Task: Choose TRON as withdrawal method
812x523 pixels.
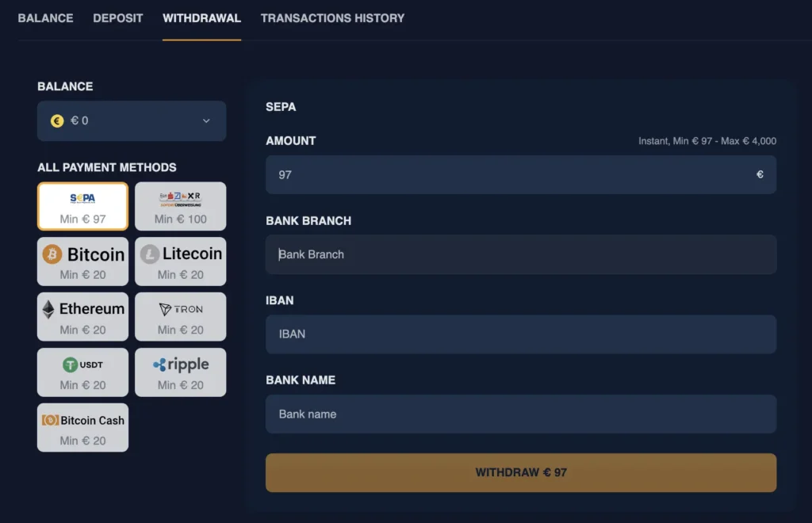Action: (180, 317)
